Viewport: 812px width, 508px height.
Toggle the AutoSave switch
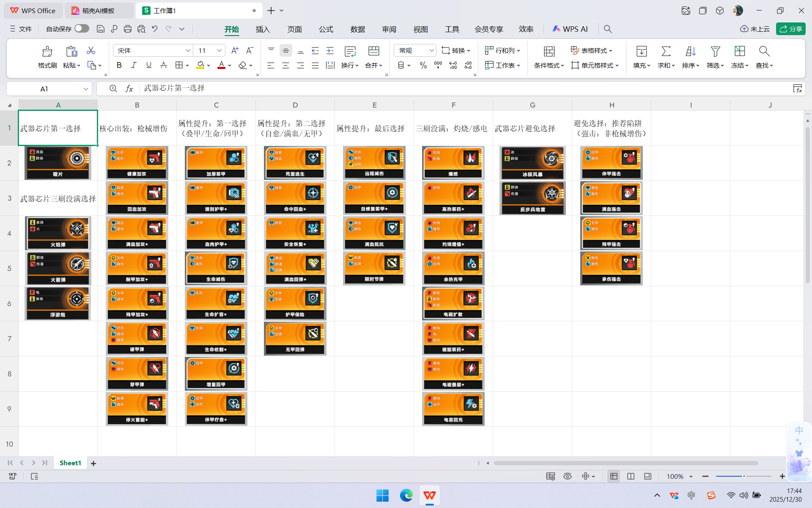tap(82, 28)
